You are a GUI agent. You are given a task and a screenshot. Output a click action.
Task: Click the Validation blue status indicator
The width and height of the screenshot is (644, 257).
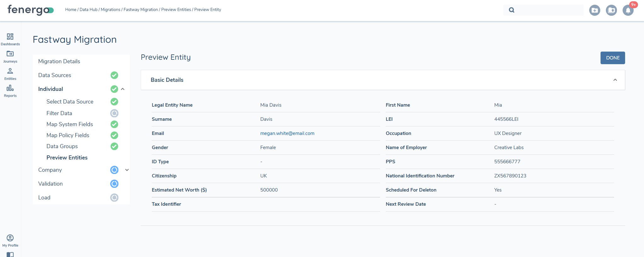coord(114,184)
